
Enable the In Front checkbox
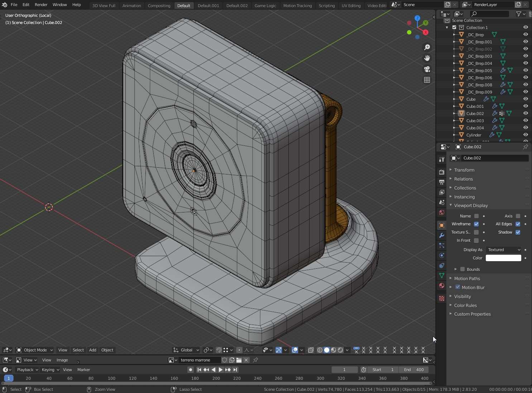tap(476, 240)
